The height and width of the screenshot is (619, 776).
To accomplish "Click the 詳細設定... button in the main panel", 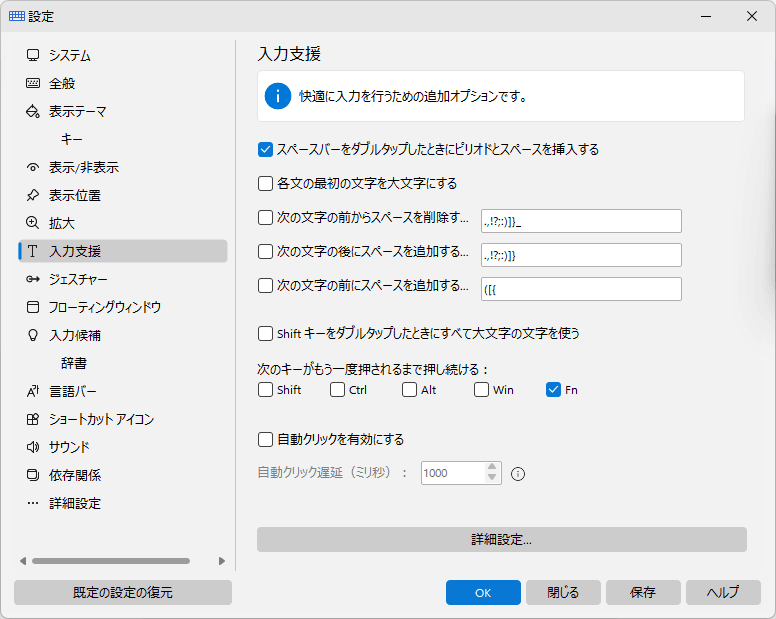I will (x=501, y=539).
